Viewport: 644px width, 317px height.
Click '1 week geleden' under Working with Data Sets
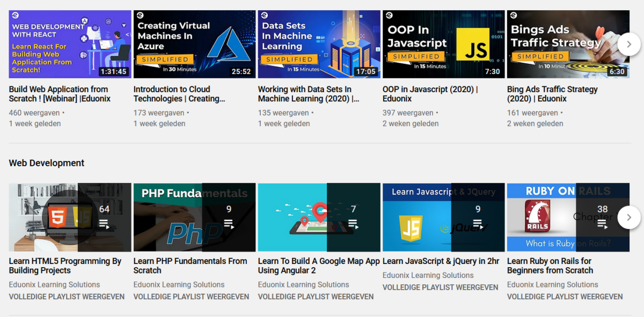tap(284, 123)
